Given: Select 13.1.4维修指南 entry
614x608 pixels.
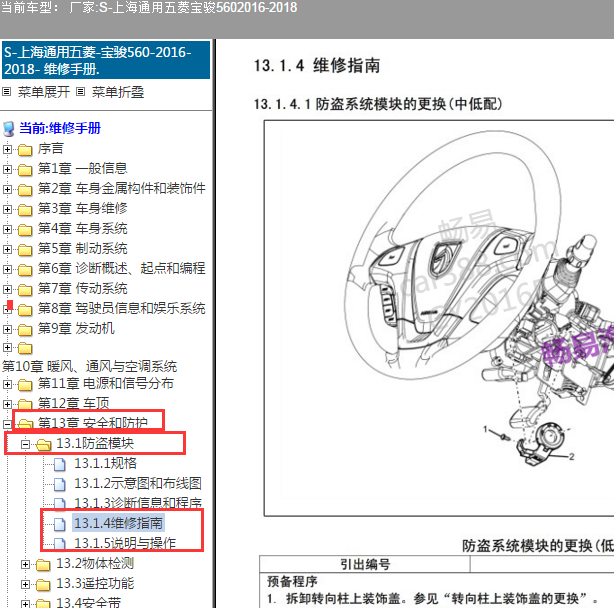Looking at the screenshot, I should click(x=118, y=523).
